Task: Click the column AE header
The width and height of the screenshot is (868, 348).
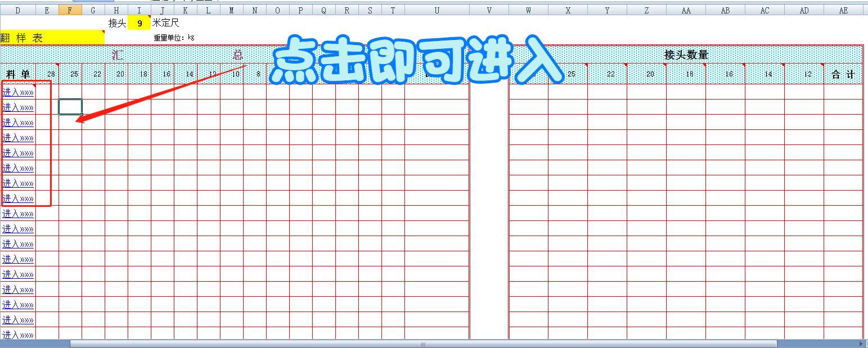Action: point(843,10)
